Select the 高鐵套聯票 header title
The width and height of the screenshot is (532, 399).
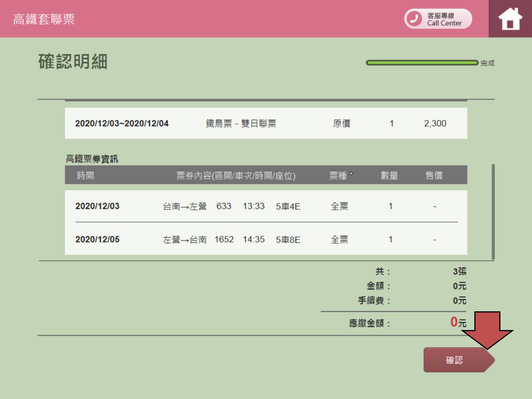coord(44,19)
